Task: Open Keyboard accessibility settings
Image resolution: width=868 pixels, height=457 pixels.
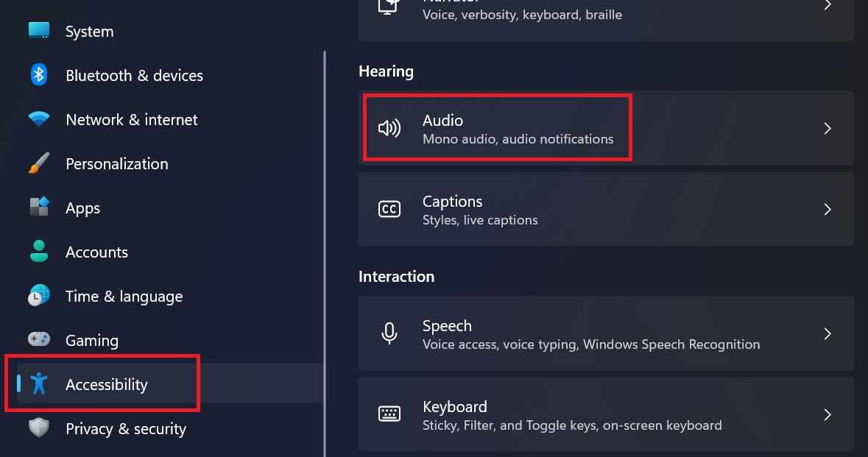Action: (606, 414)
